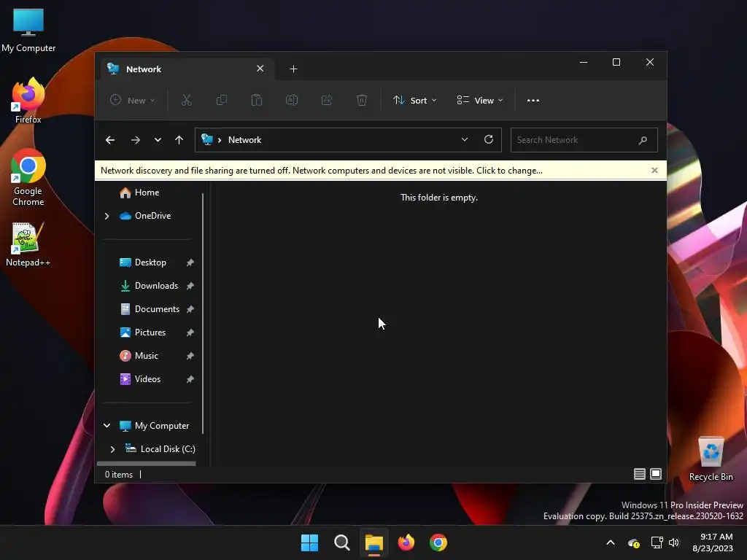Open Firefox desktop shortcut
The width and height of the screenshot is (747, 560).
(x=28, y=101)
